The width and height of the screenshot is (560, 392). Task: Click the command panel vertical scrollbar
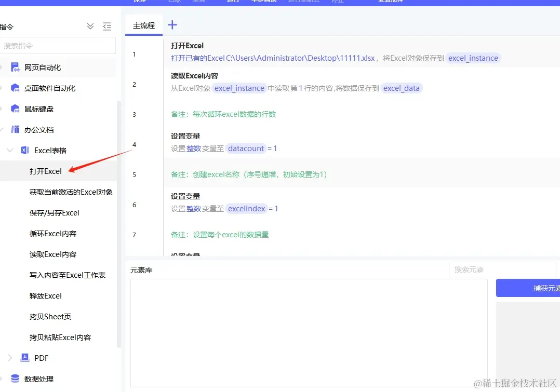pyautogui.click(x=119, y=224)
